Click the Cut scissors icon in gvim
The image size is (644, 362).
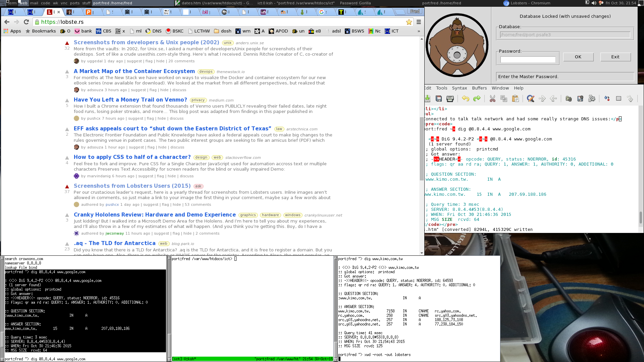click(492, 99)
